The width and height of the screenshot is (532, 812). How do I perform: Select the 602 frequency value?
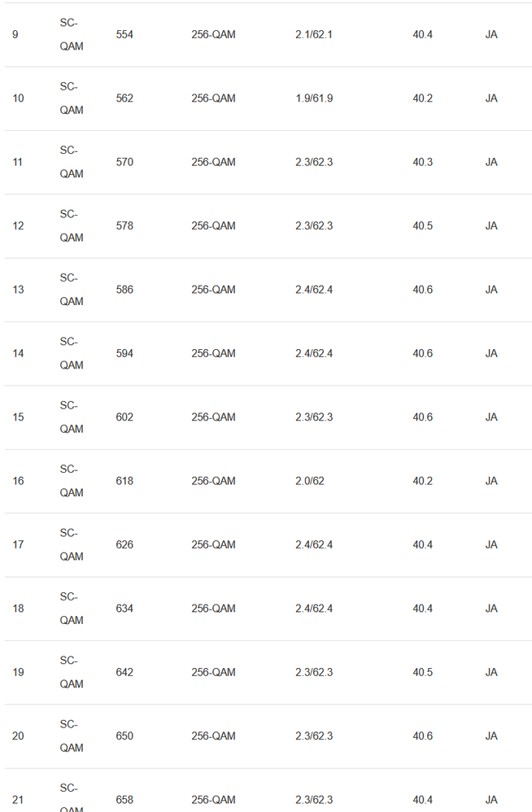(124, 417)
